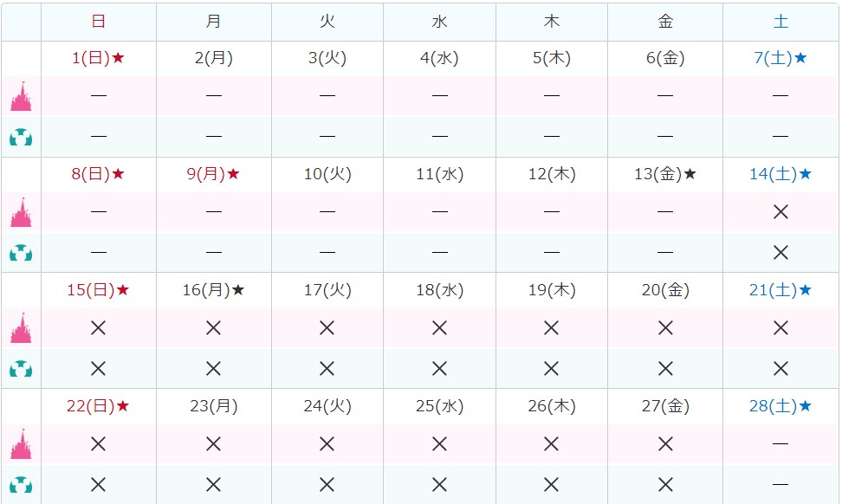Click the Disneyland castle icon in the week of the 1st
This screenshot has height=504, width=842.
pyautogui.click(x=21, y=96)
